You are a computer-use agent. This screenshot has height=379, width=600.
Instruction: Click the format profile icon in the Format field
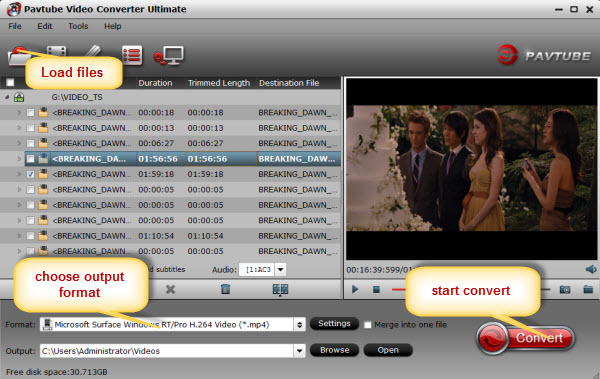[47, 325]
